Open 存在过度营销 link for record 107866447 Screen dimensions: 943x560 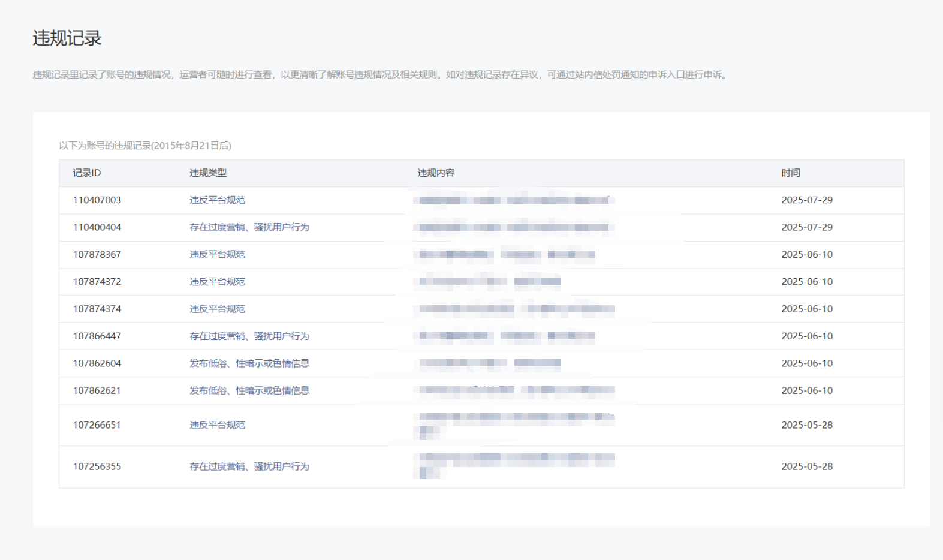click(x=249, y=336)
